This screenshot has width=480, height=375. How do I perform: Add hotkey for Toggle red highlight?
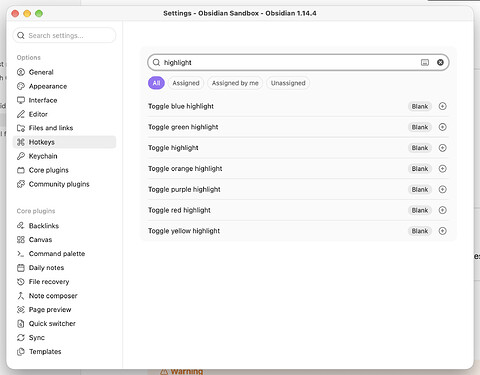click(442, 210)
